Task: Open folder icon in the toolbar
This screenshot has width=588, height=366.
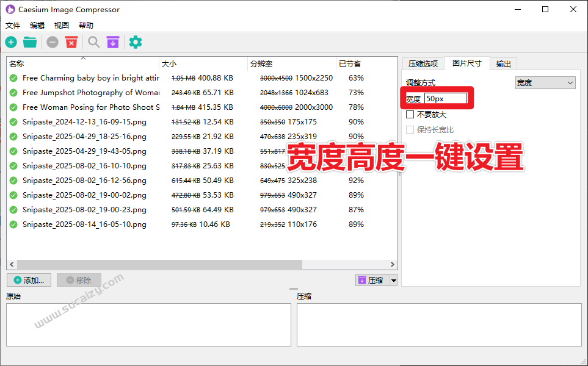Action: tap(29, 42)
